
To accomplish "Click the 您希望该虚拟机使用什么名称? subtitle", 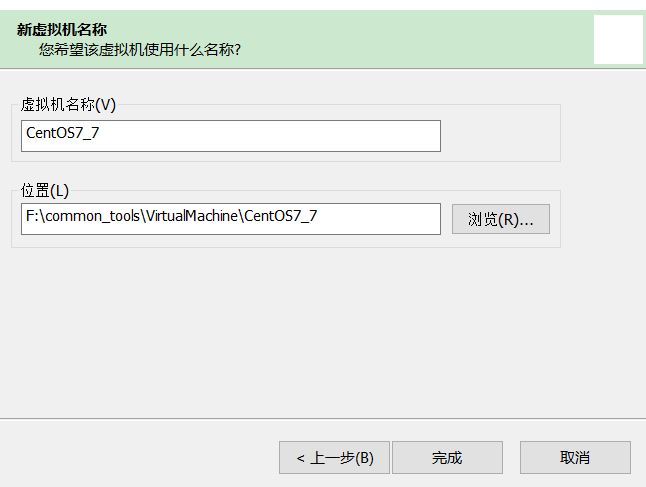I will click(x=140, y=48).
